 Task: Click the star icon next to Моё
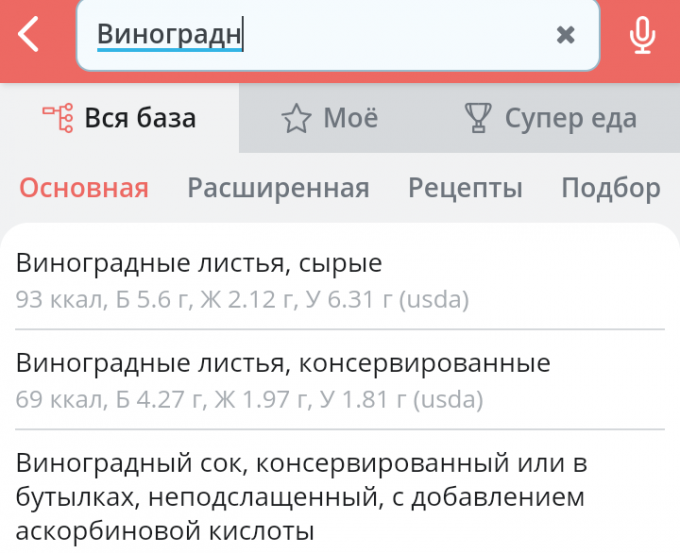pyautogui.click(x=296, y=118)
